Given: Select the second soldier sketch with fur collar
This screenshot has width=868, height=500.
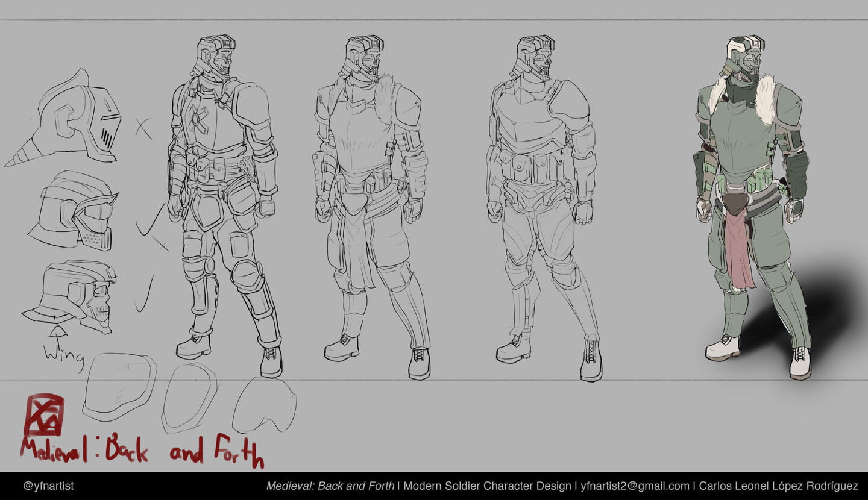Looking at the screenshot, I should [x=371, y=205].
